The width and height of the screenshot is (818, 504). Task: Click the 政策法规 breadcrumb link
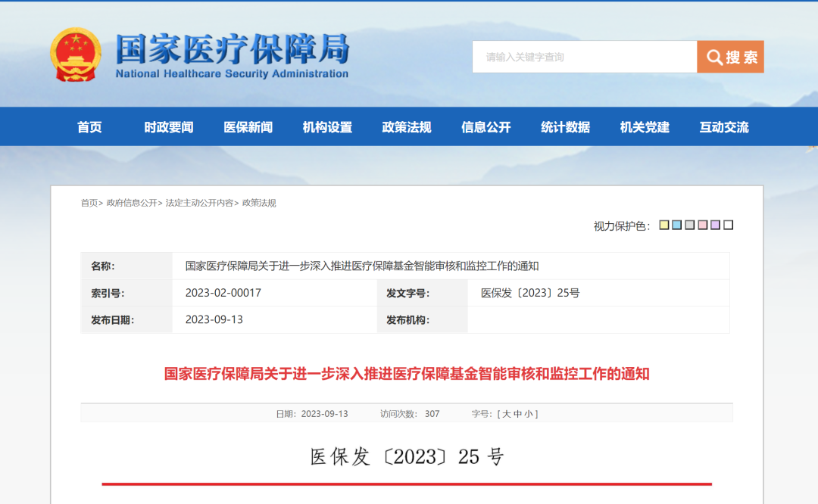259,203
